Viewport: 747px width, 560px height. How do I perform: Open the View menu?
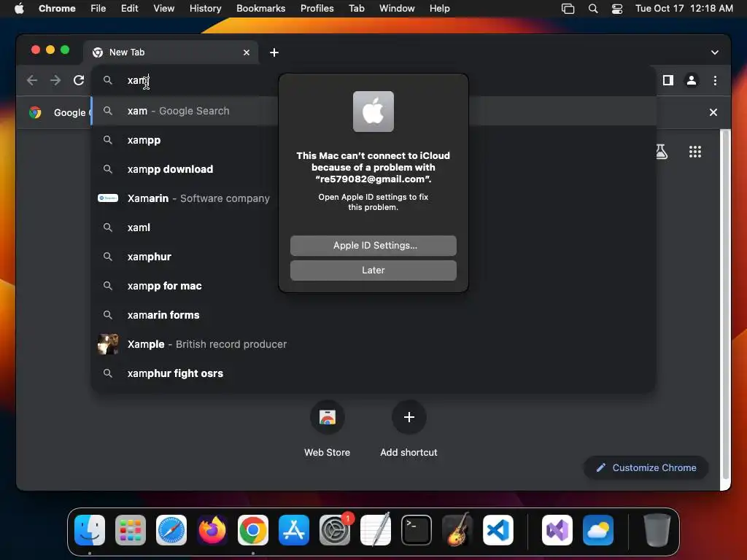pos(163,8)
